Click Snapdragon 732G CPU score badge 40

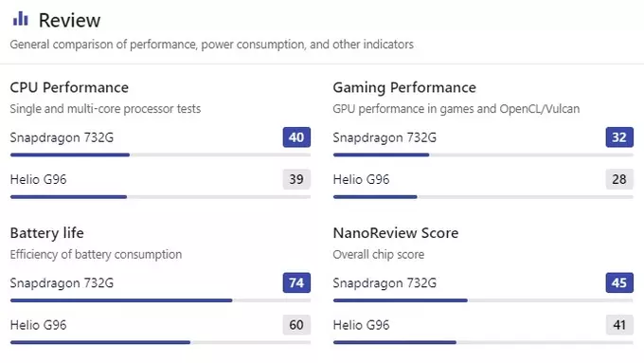pos(296,137)
